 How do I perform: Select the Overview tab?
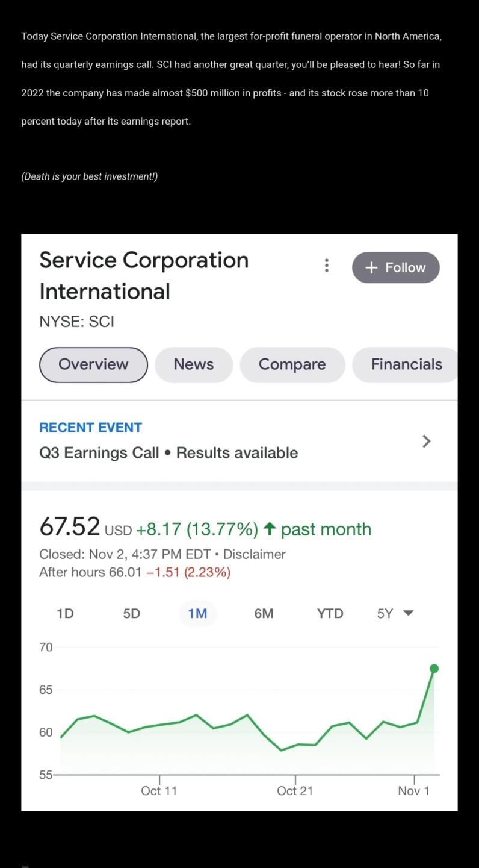pos(93,364)
